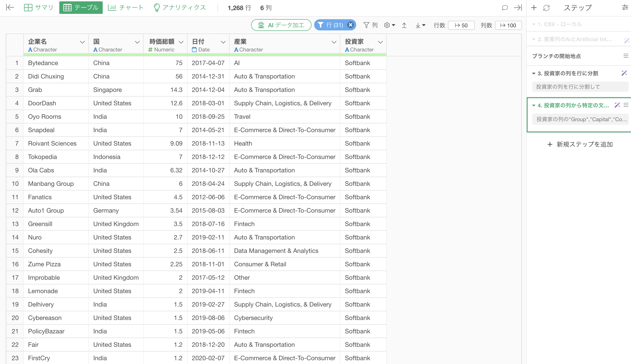The height and width of the screenshot is (364, 631).
Task: Click the 14.3 market cap cell
Action: tap(165, 90)
